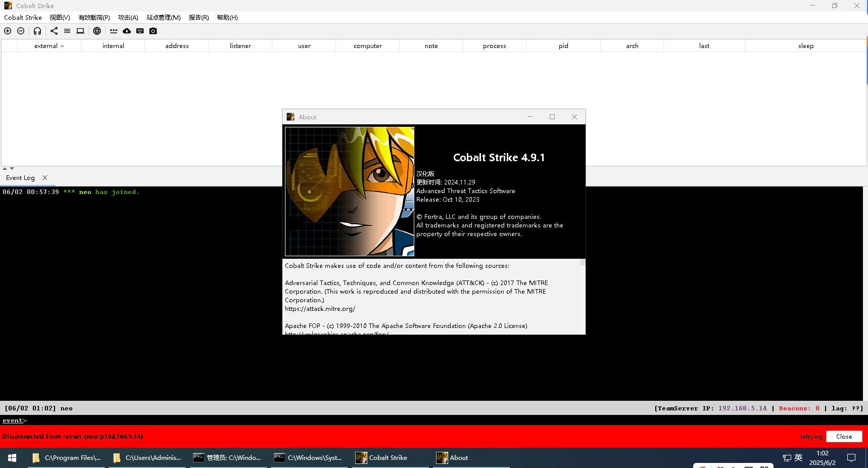Click the 英 input method indicator

coord(798,457)
